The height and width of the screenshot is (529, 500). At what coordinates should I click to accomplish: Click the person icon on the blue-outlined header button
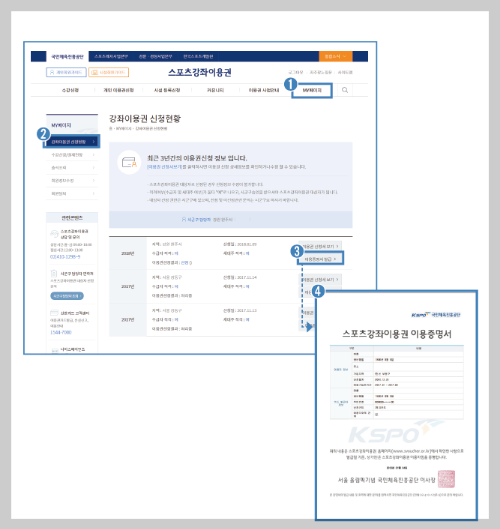(52, 72)
